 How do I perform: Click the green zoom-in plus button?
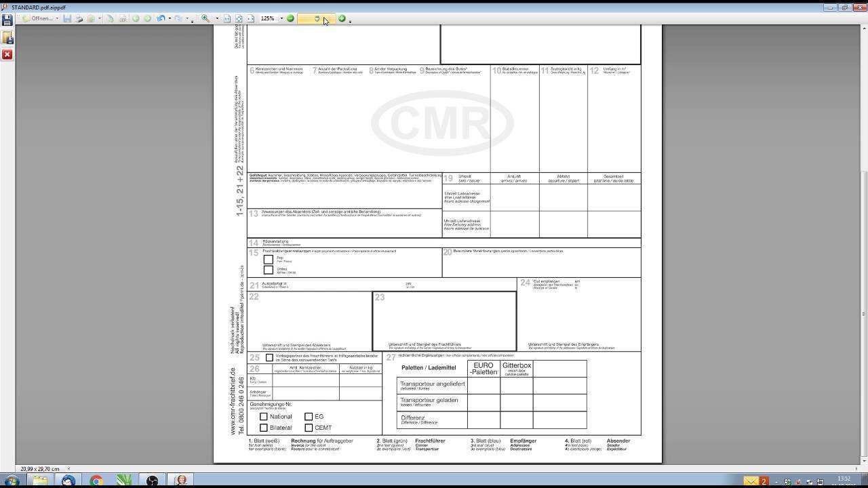pyautogui.click(x=342, y=19)
